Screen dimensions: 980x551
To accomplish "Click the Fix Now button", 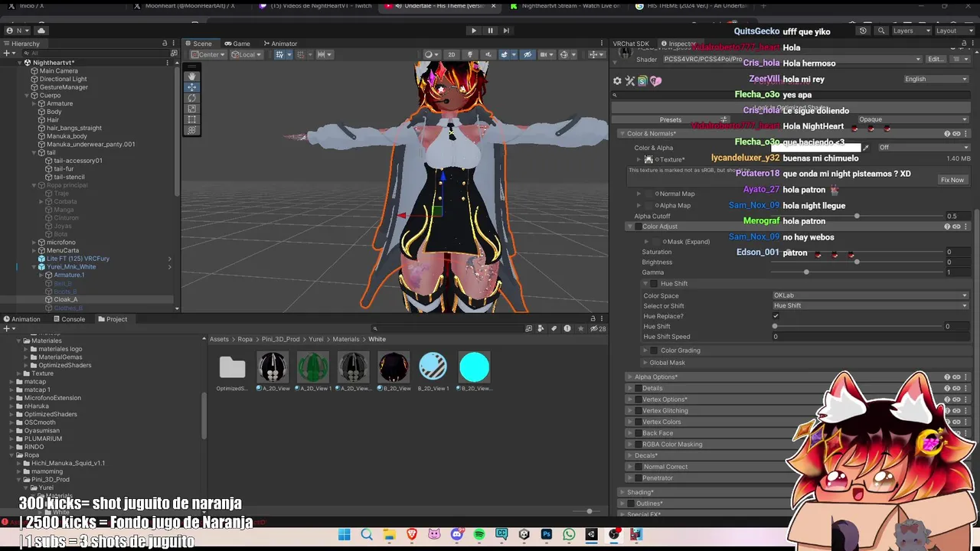I will tap(952, 180).
